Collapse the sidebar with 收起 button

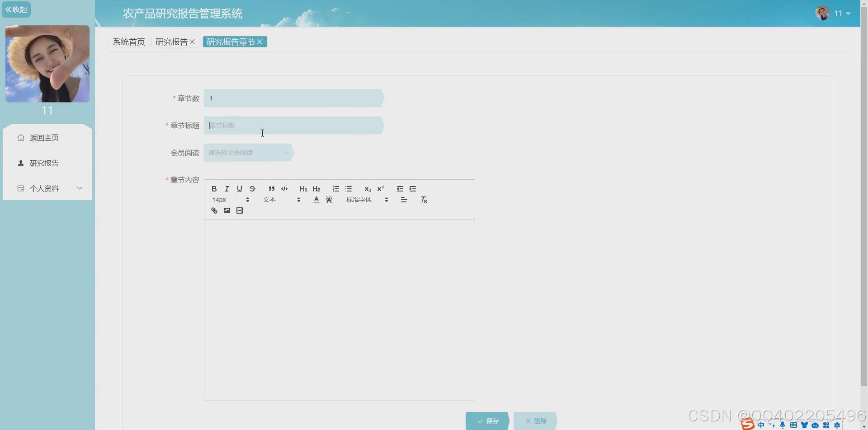[16, 9]
